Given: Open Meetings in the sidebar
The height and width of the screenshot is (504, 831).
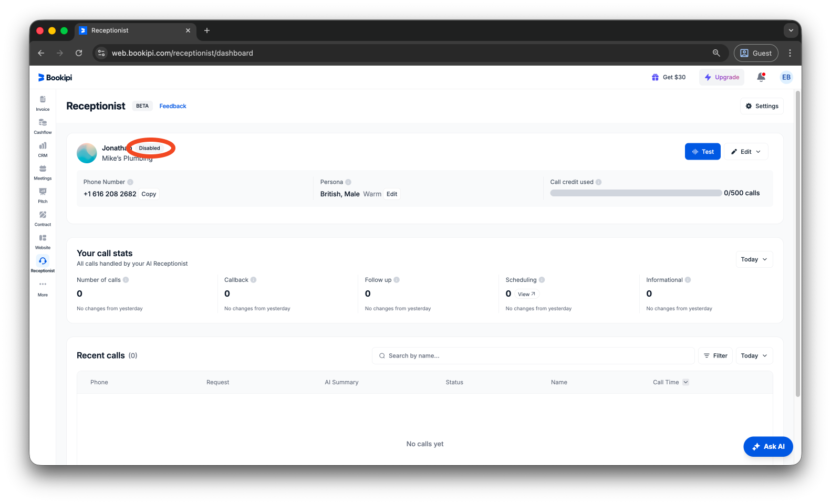Looking at the screenshot, I should tap(43, 172).
